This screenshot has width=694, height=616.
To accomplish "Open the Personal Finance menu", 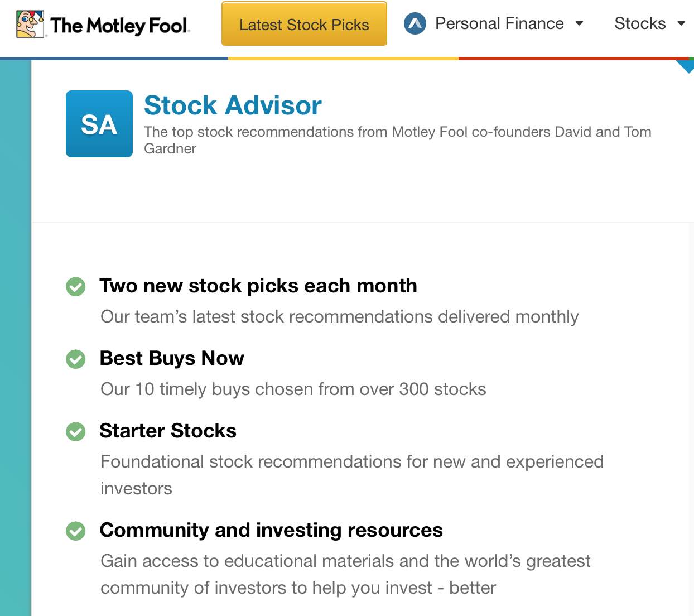I will (x=499, y=23).
